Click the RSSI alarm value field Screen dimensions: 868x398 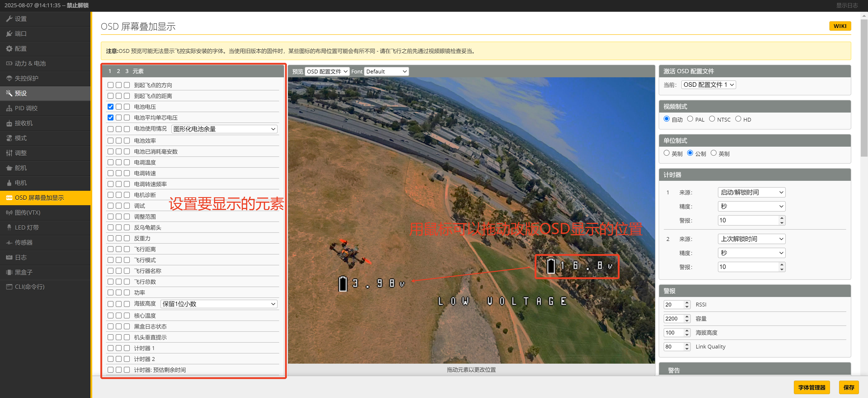pyautogui.click(x=673, y=305)
